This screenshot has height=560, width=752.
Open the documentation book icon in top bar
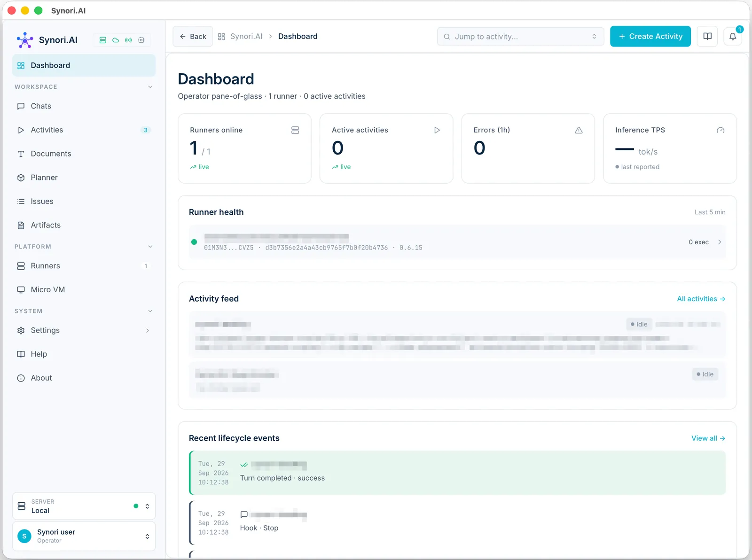[x=707, y=36]
